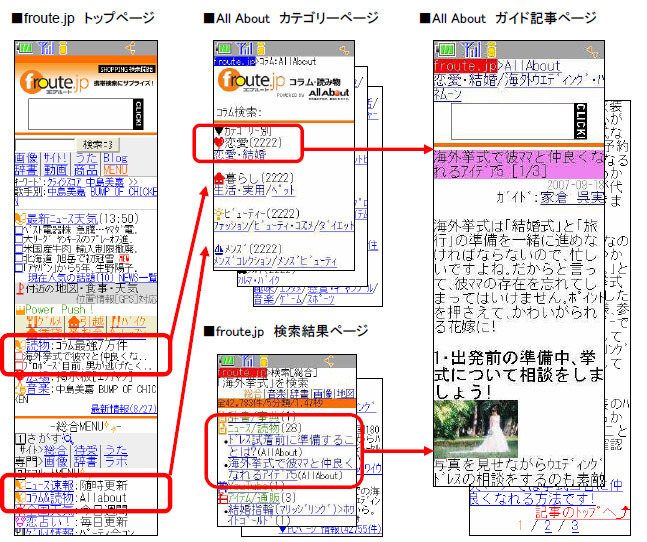This screenshot has width=647, height=542.
Task: Tick checkbox for ベスト電器株 news item
Action: point(19,230)
